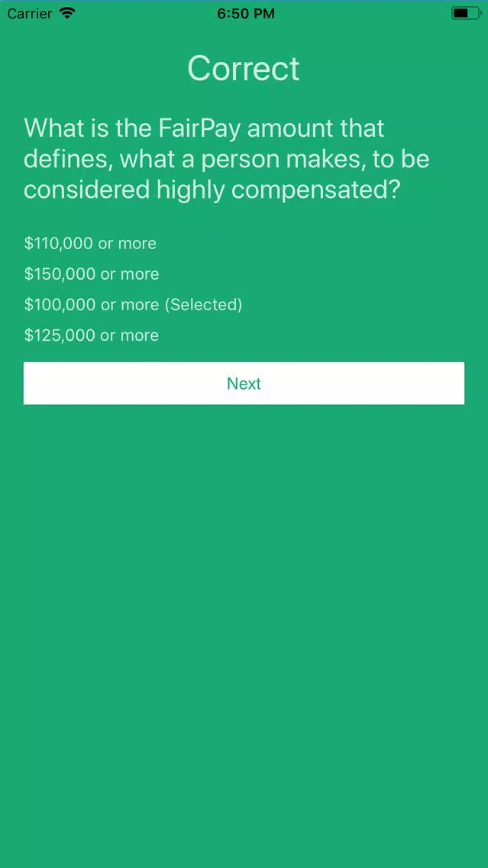Tap the (Selected) tag beside $100,000
The image size is (488, 868).
[203, 305]
